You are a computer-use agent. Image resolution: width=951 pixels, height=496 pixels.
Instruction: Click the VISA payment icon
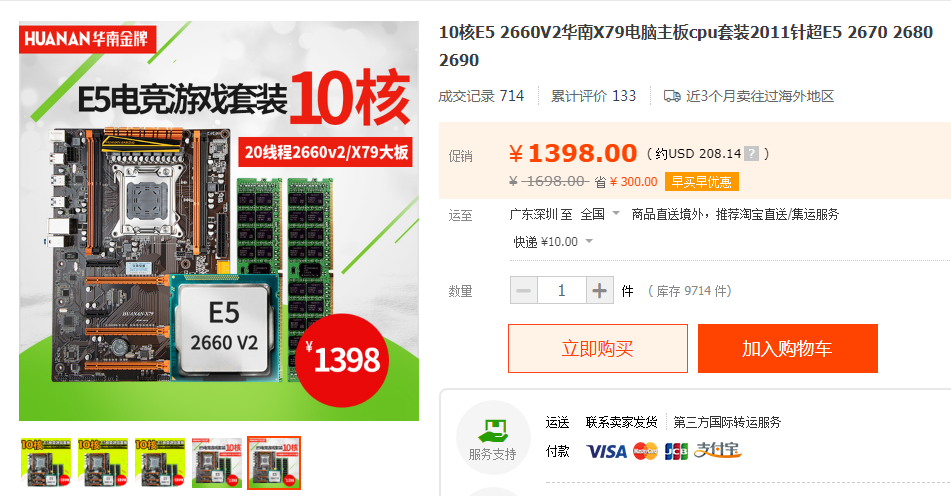(606, 451)
